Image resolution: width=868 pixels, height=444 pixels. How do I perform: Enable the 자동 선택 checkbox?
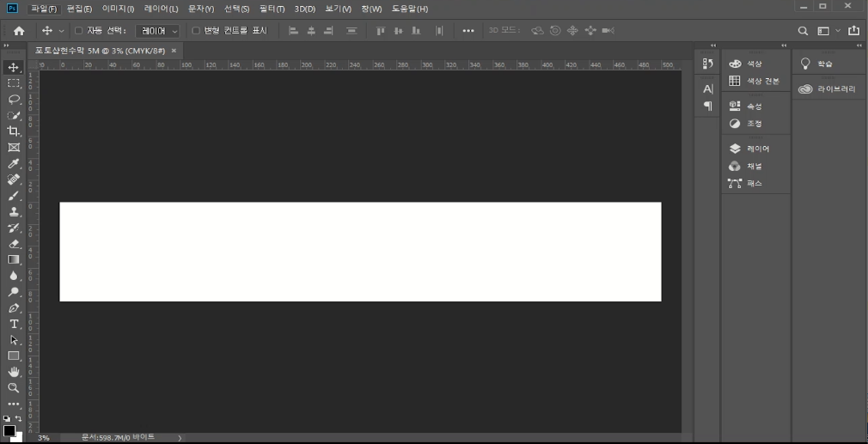click(78, 31)
